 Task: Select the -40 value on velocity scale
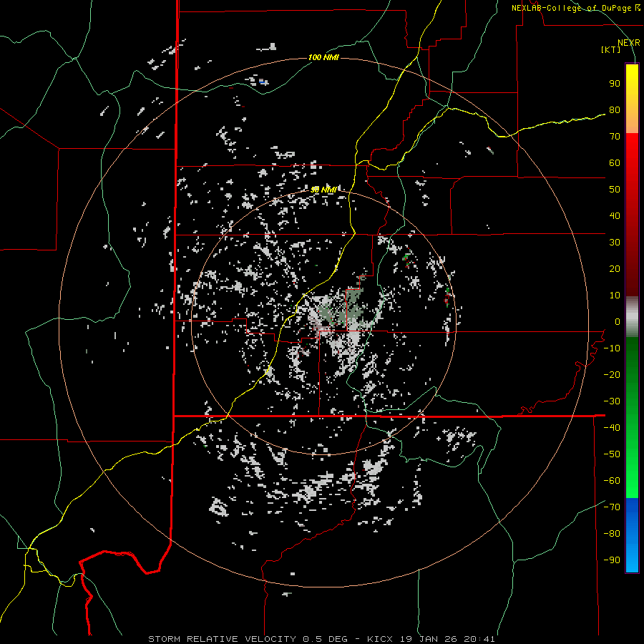point(612,428)
